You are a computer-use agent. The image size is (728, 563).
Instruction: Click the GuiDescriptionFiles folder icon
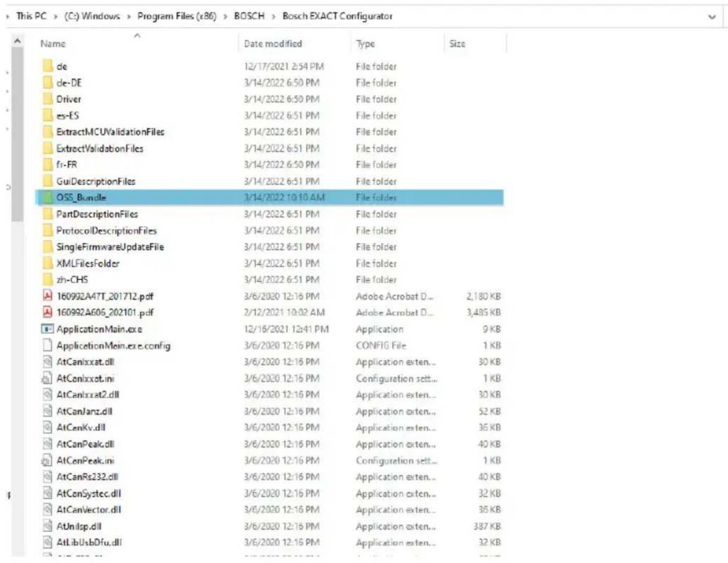click(x=48, y=181)
